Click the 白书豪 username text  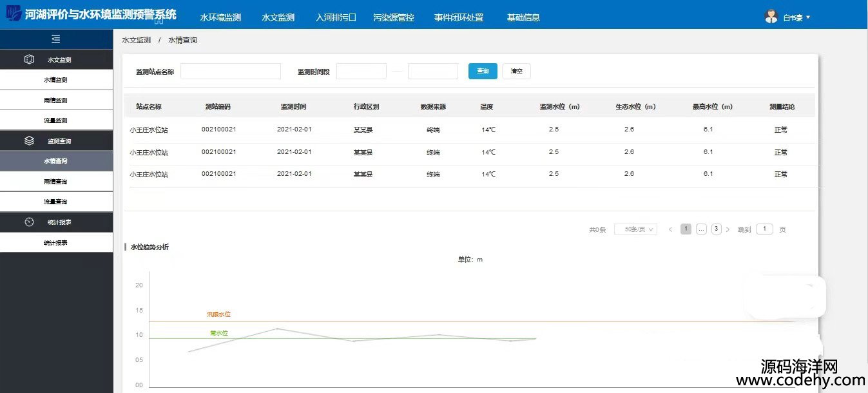tap(793, 18)
